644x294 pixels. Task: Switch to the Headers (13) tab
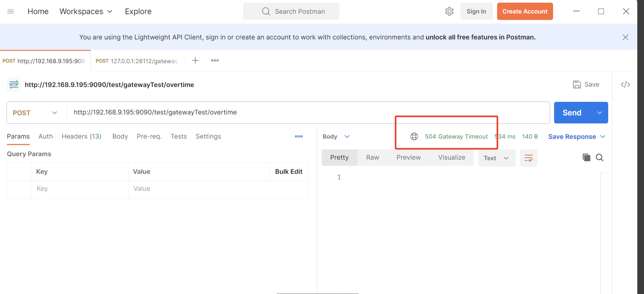pyautogui.click(x=81, y=137)
